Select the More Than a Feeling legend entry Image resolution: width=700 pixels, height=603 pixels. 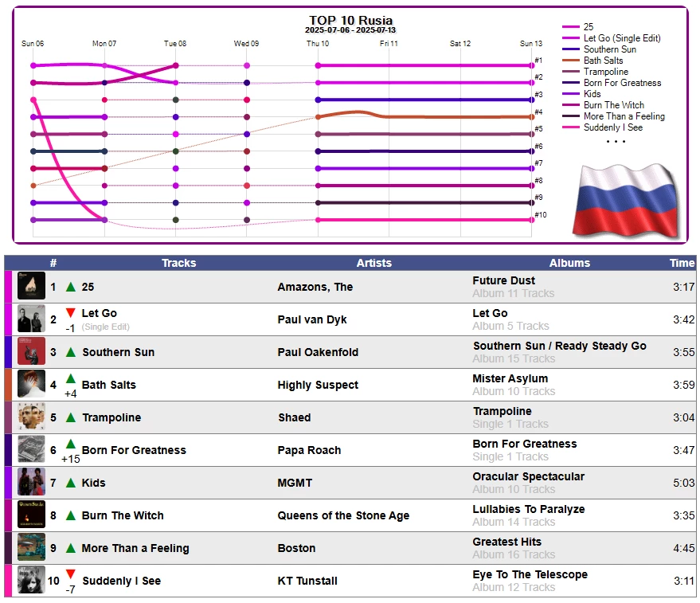coord(624,116)
